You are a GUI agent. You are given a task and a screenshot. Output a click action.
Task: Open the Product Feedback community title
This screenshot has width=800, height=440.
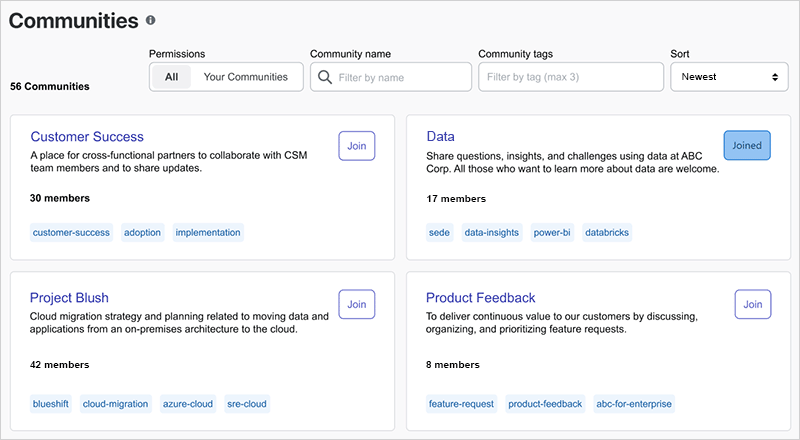[480, 298]
